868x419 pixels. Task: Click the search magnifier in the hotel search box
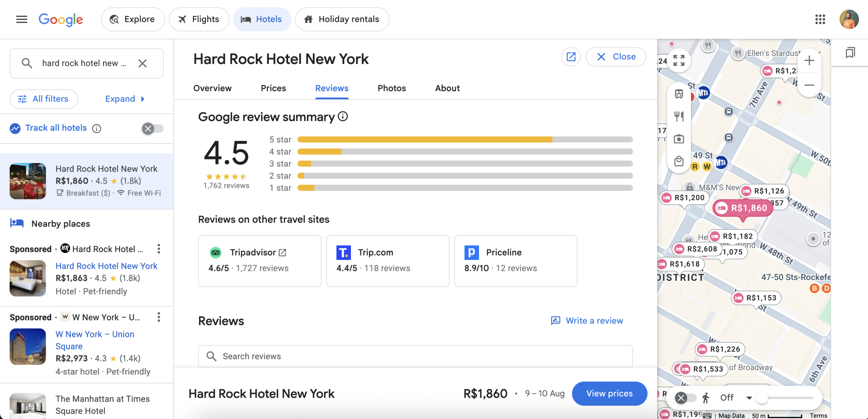point(27,63)
